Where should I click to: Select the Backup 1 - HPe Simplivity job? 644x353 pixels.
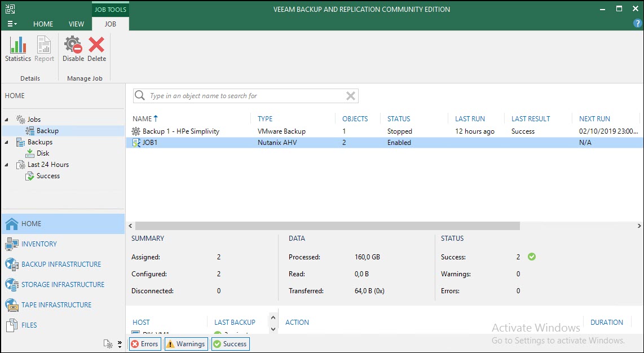[x=180, y=131]
